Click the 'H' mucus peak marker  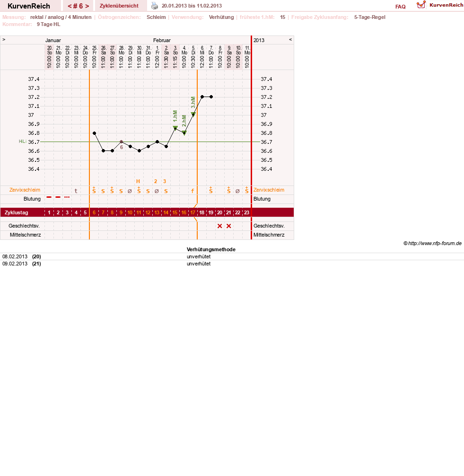[x=138, y=182]
